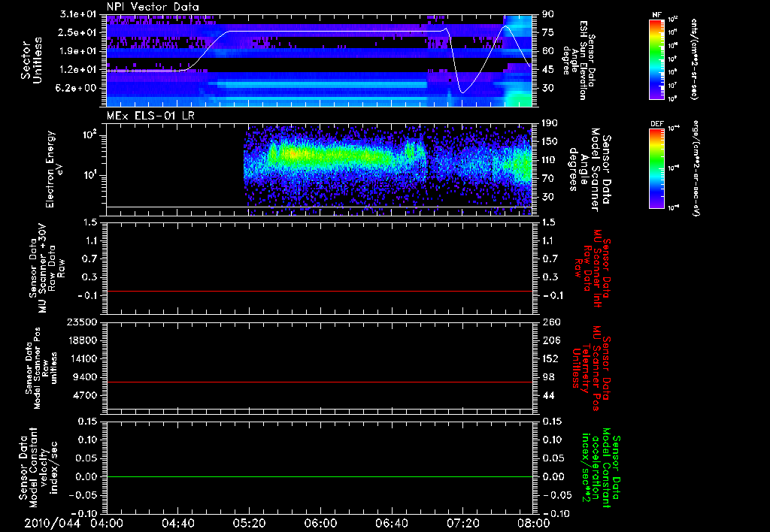The height and width of the screenshot is (532, 770).
Task: Click the Model Scanner Pos Raw unitless title
Action: pyautogui.click(x=41, y=369)
